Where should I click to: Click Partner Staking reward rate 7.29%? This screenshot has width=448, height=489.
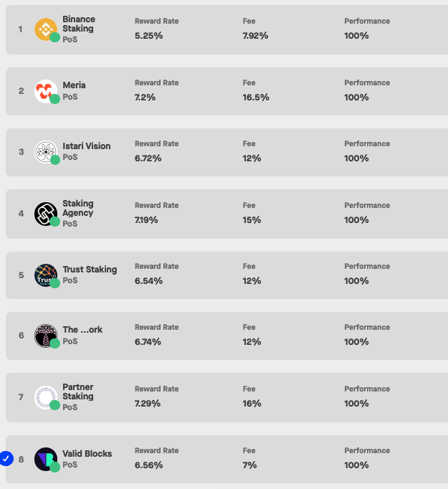148,404
